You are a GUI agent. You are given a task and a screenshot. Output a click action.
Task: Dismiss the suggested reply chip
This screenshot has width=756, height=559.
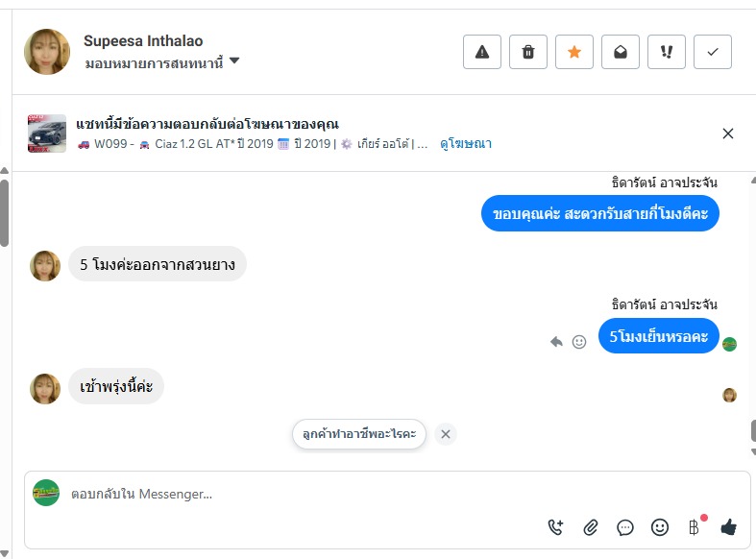(445, 434)
